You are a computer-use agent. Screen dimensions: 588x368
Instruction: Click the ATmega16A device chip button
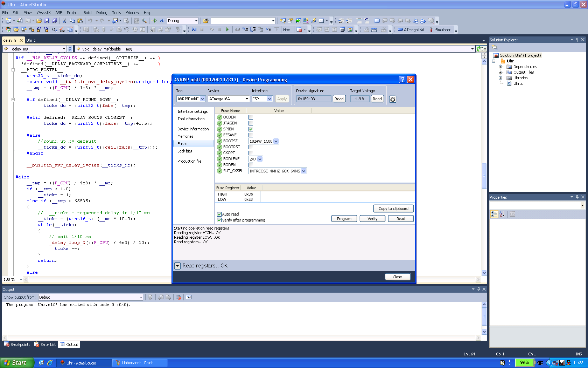pos(411,30)
